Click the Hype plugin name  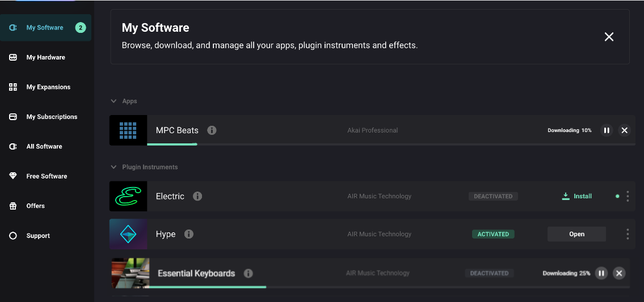pyautogui.click(x=166, y=234)
